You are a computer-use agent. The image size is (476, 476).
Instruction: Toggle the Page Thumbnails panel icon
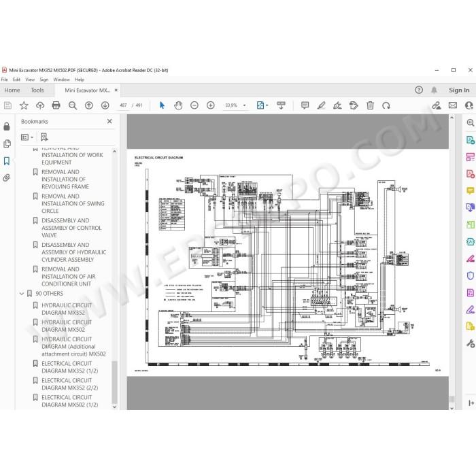(7, 143)
